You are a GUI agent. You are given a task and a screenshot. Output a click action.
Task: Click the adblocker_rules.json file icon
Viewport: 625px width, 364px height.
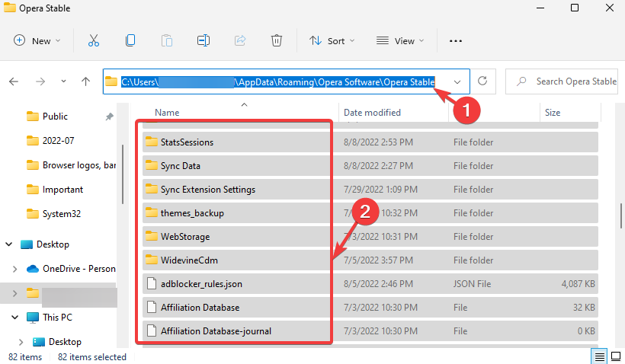[152, 283]
